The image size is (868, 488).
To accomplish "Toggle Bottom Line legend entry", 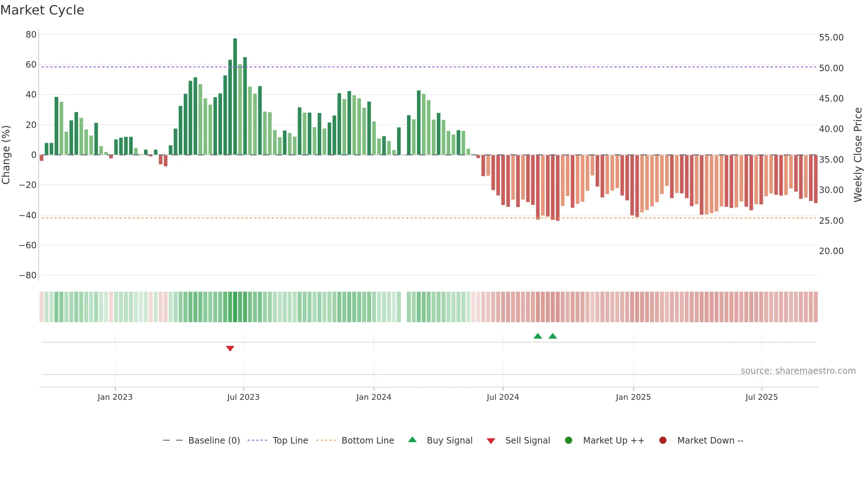I will click(355, 440).
